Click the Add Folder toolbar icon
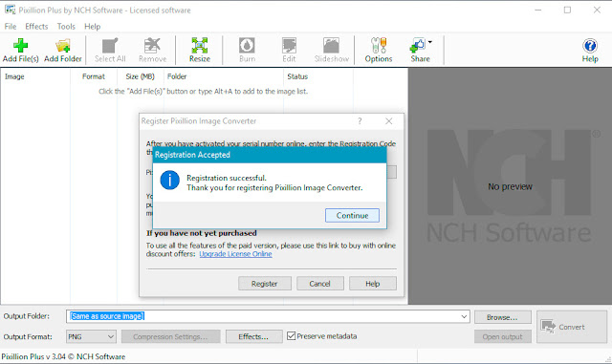 click(62, 51)
